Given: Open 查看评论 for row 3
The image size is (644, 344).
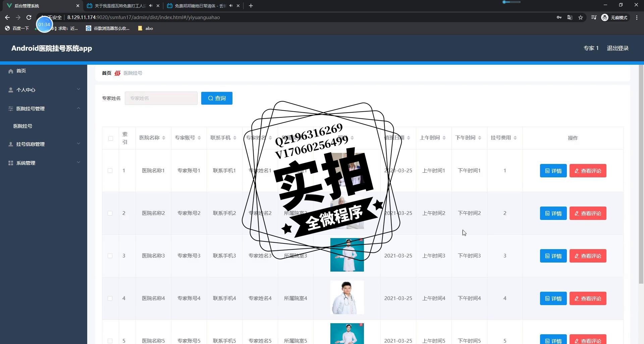Looking at the screenshot, I should click(x=588, y=256).
